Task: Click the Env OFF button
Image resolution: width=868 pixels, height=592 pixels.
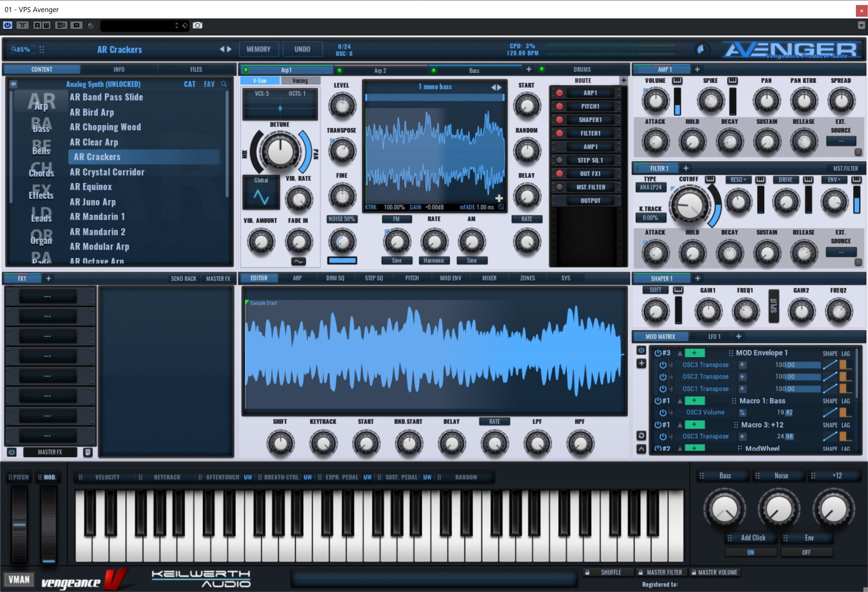Action: tap(806, 552)
